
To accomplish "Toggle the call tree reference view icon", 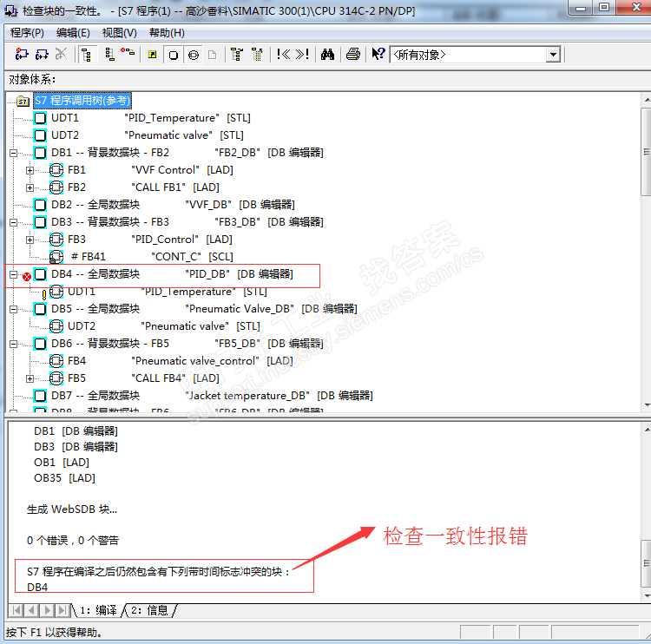I will click(x=86, y=55).
